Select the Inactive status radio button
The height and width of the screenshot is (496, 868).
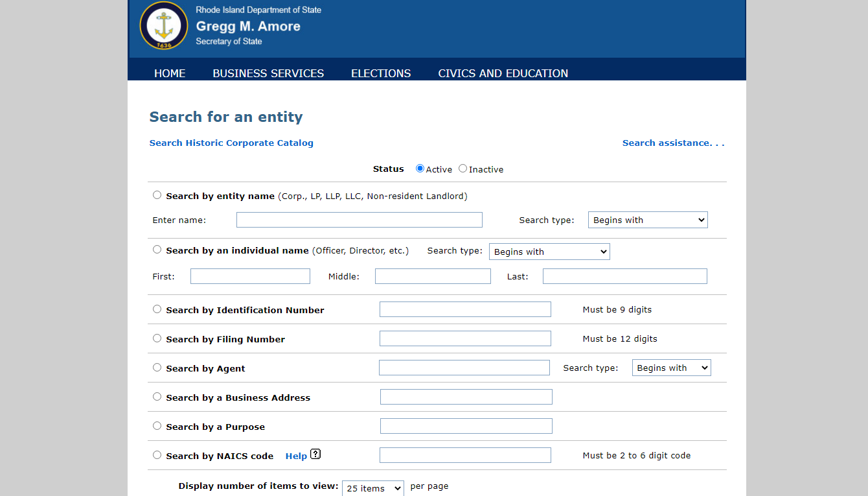point(463,169)
